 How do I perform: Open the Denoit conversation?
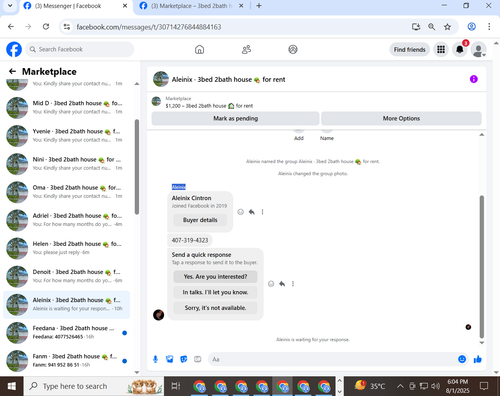tap(67, 276)
